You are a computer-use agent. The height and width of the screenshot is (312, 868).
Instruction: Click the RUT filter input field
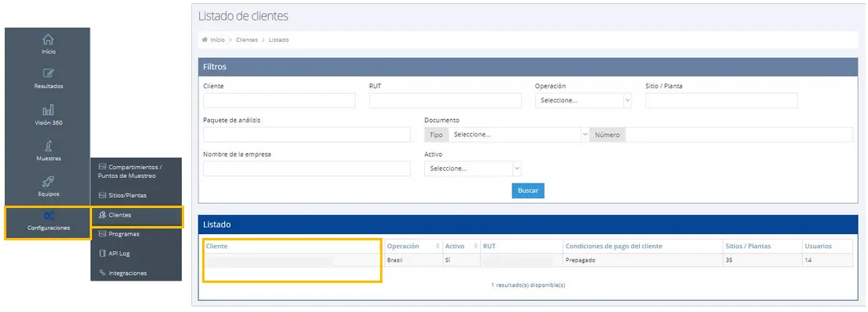[x=445, y=100]
